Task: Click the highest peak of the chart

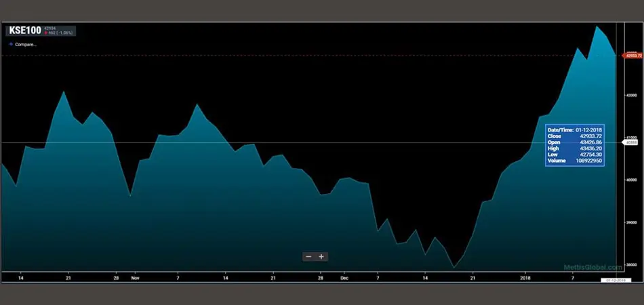Action: click(597, 26)
